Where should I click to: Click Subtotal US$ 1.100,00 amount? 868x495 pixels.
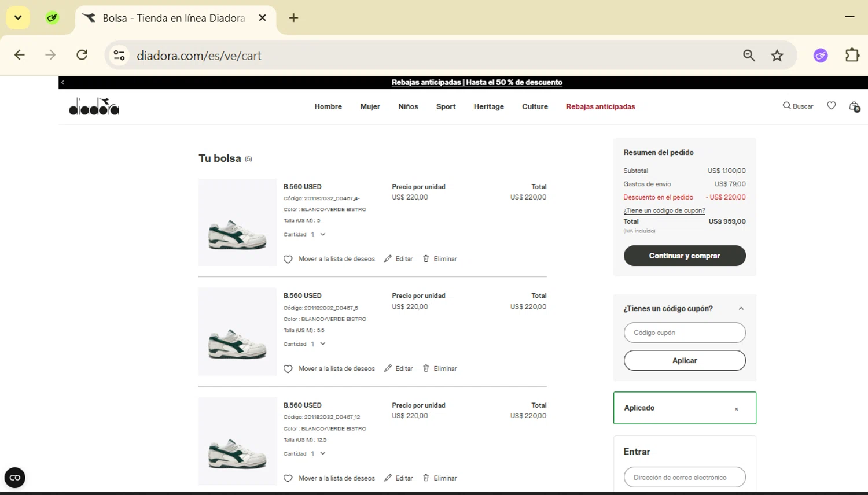tap(726, 171)
